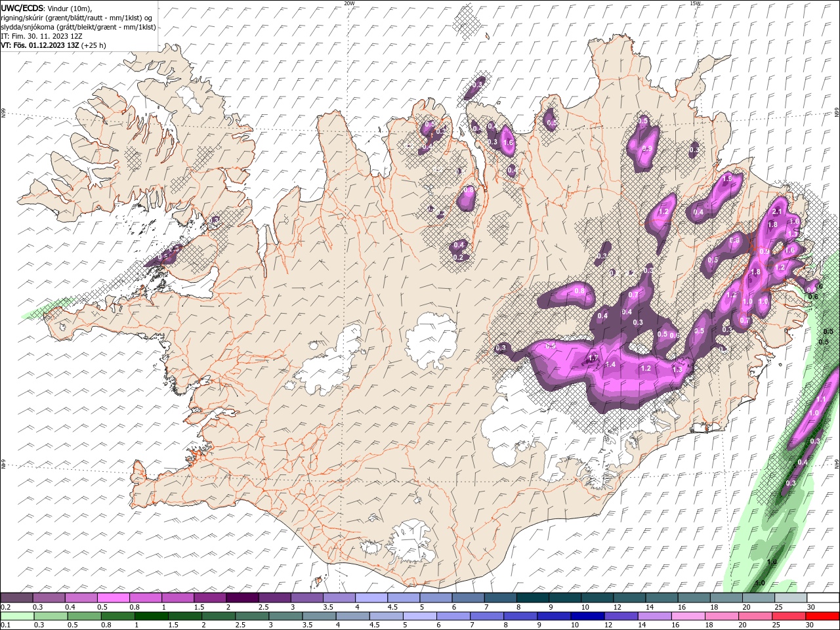Screen dimensions: 840x630
Task: Click the 2.1 snowfall value on the map
Action: (x=777, y=211)
